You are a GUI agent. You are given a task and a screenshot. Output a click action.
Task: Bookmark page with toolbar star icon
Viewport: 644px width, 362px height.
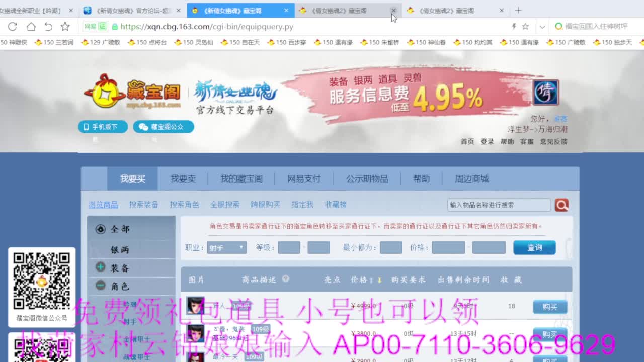[x=65, y=27]
